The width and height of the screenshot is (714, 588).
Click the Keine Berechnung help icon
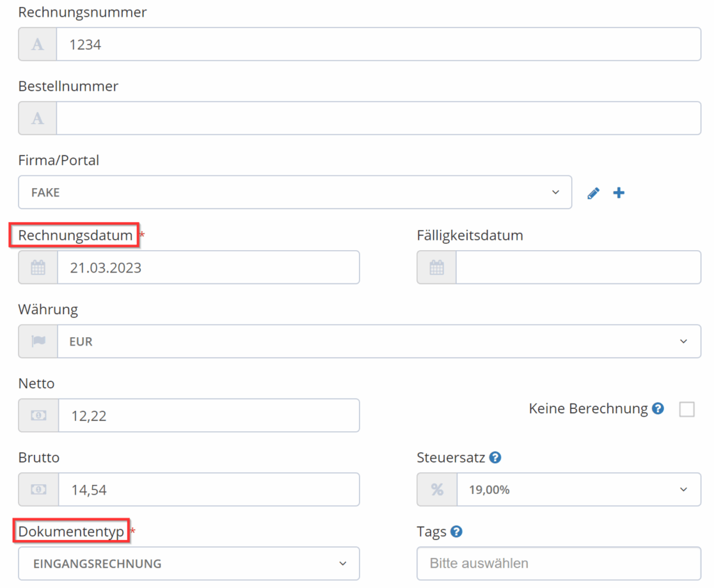point(658,409)
